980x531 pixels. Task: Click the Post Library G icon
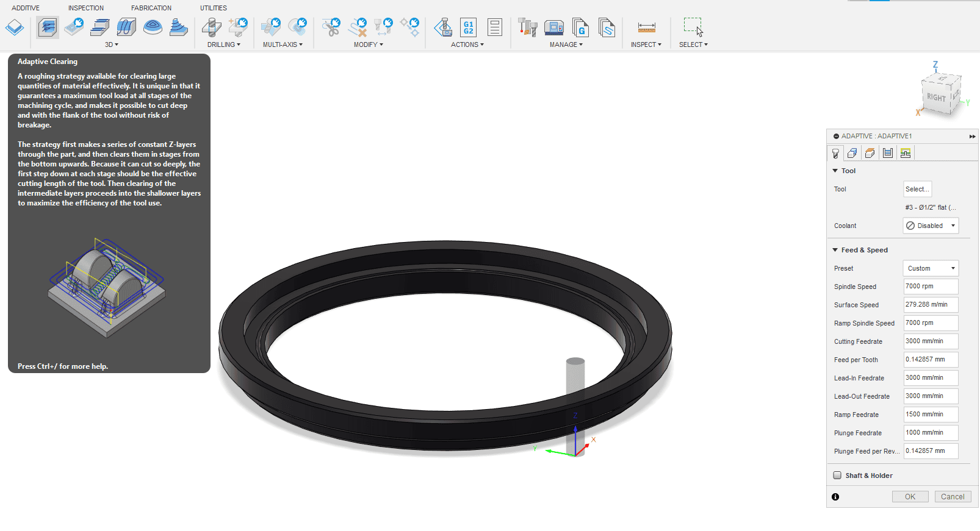pyautogui.click(x=580, y=27)
